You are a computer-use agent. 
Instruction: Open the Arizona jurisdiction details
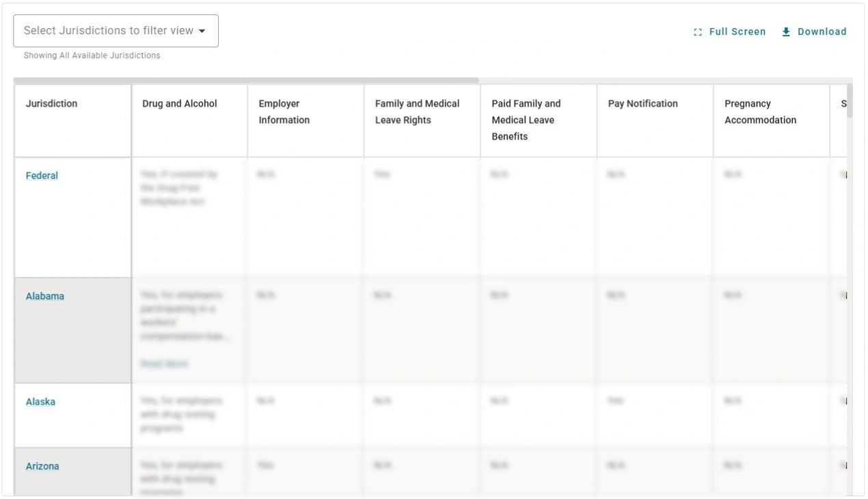pyautogui.click(x=42, y=466)
